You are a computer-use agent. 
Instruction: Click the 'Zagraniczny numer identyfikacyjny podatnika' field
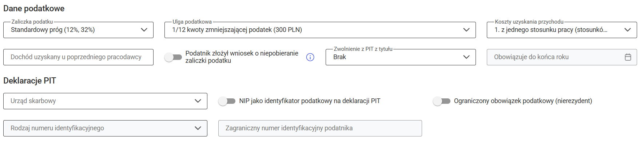320,128
